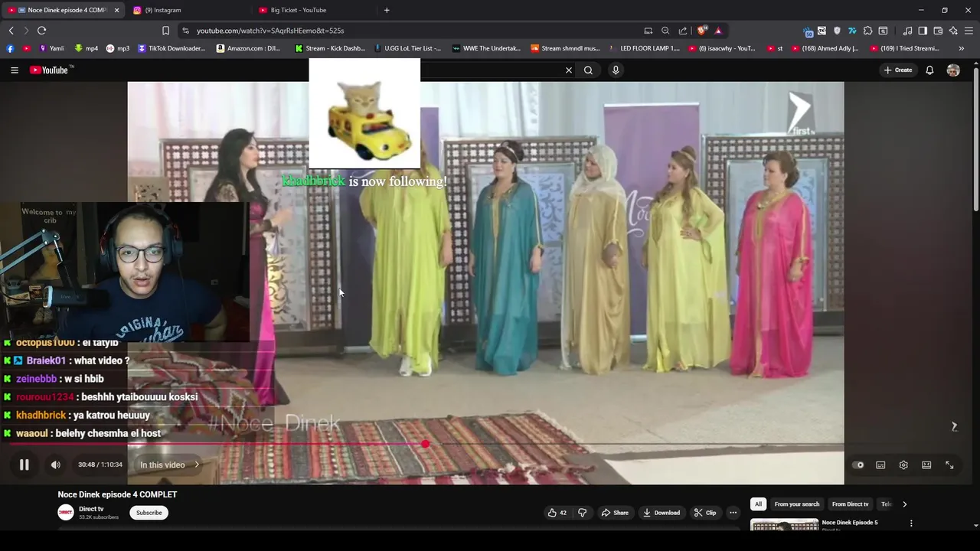Open a new browser tab with plus
Image resolution: width=980 pixels, height=551 pixels.
(387, 10)
